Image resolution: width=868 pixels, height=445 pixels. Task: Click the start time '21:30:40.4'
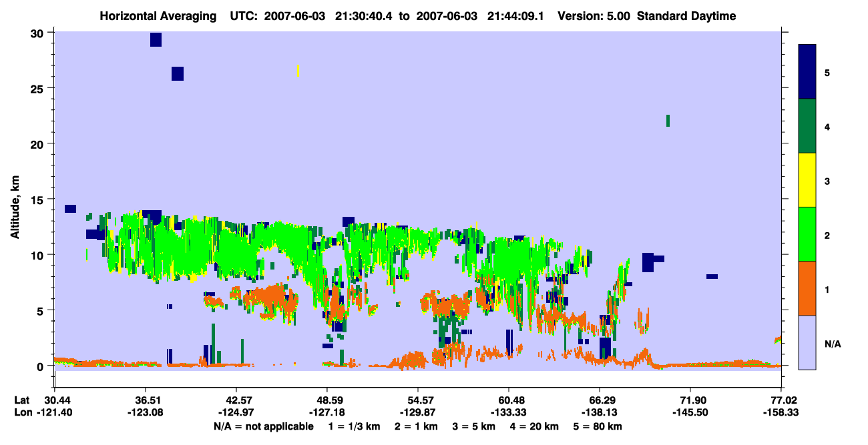tap(364, 16)
